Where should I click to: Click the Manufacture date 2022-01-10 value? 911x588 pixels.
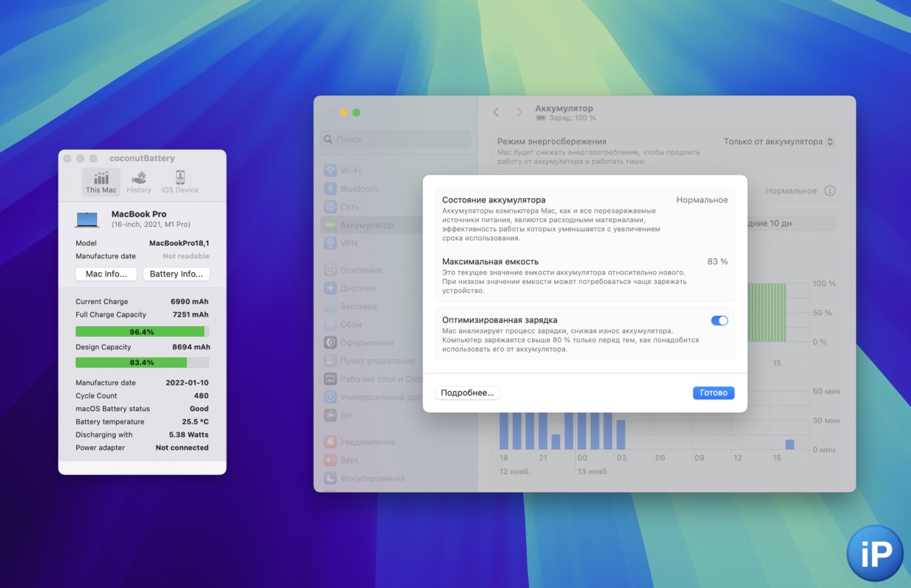(187, 383)
